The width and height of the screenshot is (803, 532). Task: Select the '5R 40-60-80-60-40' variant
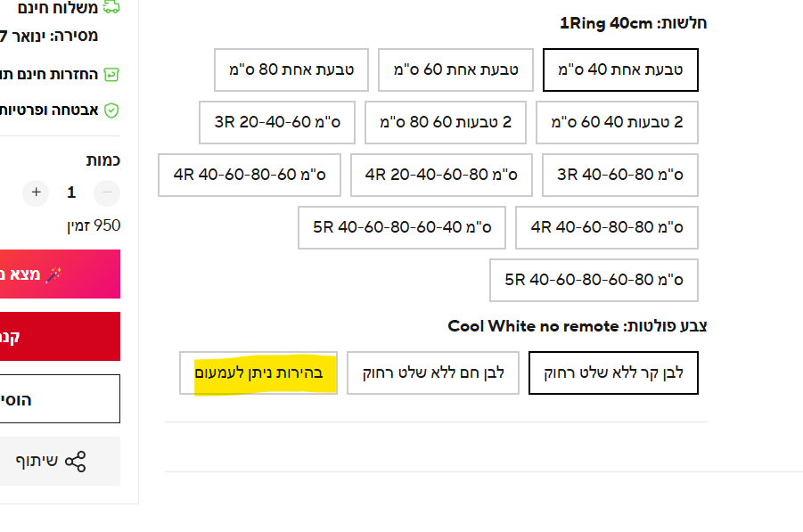coord(402,228)
